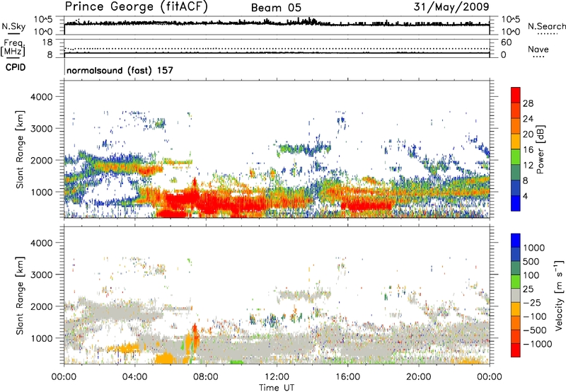Click the '18' frequency axis tick label
Image resolution: width=566 pixels, height=392 pixels.
pyautogui.click(x=47, y=42)
